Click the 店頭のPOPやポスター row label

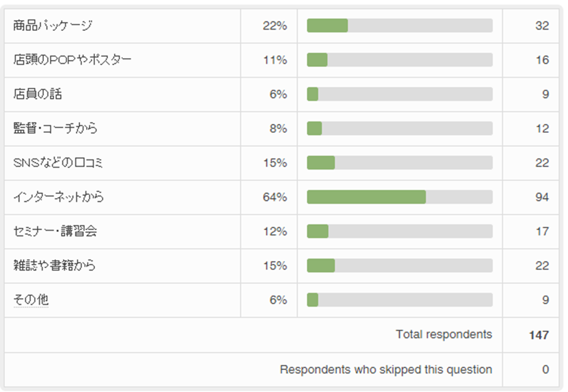click(72, 60)
